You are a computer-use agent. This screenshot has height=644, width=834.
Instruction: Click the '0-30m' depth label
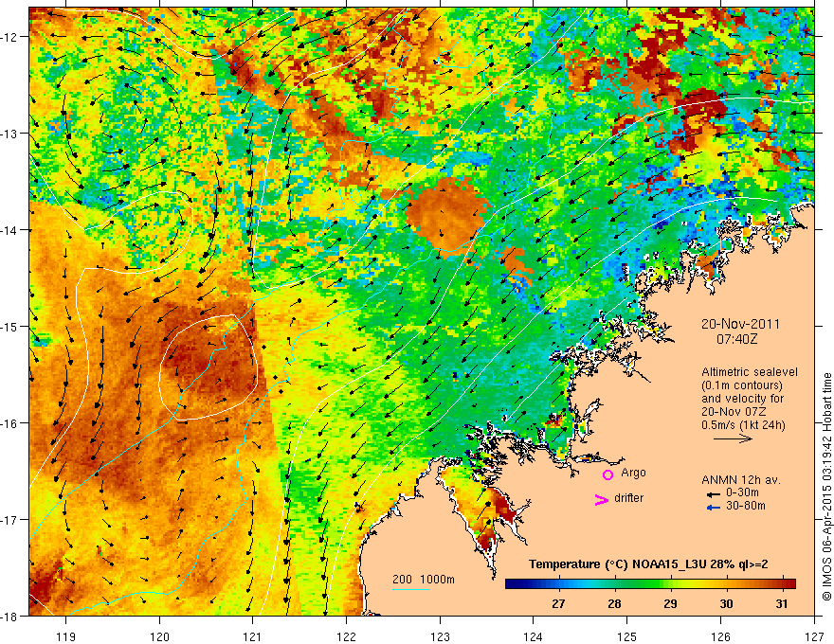(742, 492)
